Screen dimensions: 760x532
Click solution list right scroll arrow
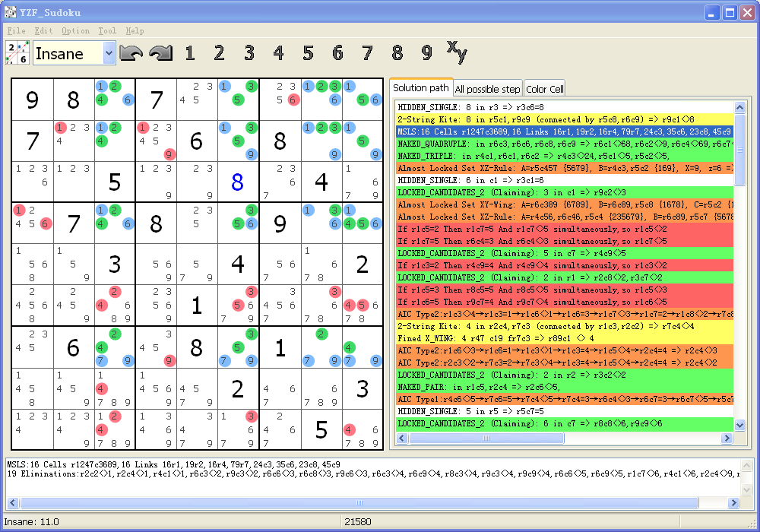[x=727, y=438]
